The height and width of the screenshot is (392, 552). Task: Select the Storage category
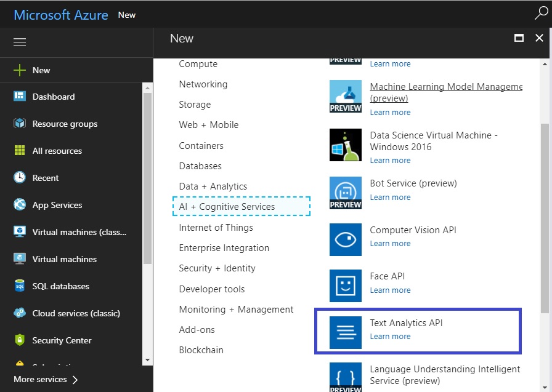pos(195,105)
